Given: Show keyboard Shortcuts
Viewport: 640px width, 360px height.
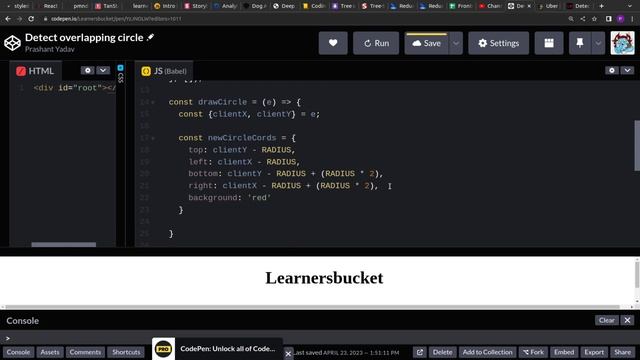Looking at the screenshot, I should (126, 352).
